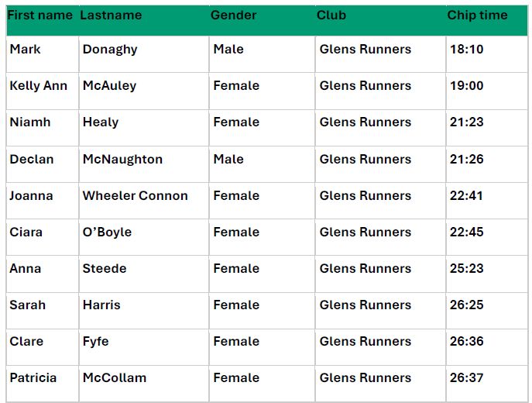
Task: Select the "Fyfe" cell
Action: 96,342
